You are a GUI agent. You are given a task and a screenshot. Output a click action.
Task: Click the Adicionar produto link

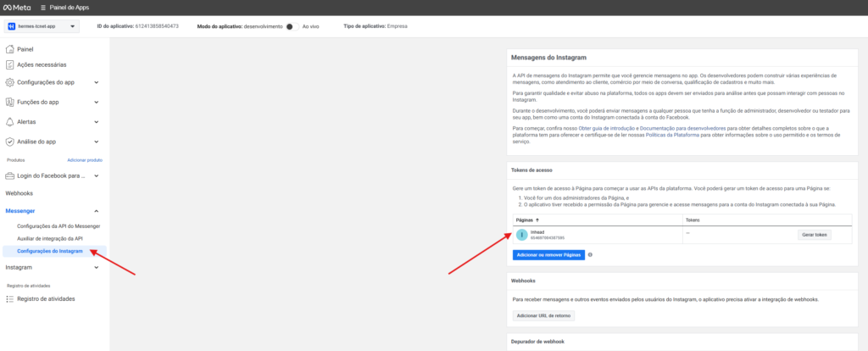click(x=85, y=160)
